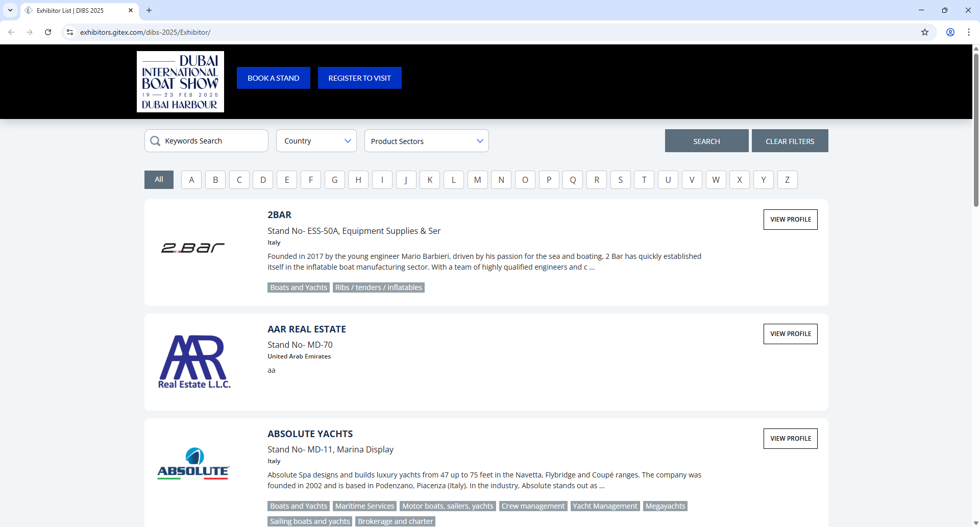Switch to the letter A filter
This screenshot has width=980, height=527.
(x=191, y=179)
